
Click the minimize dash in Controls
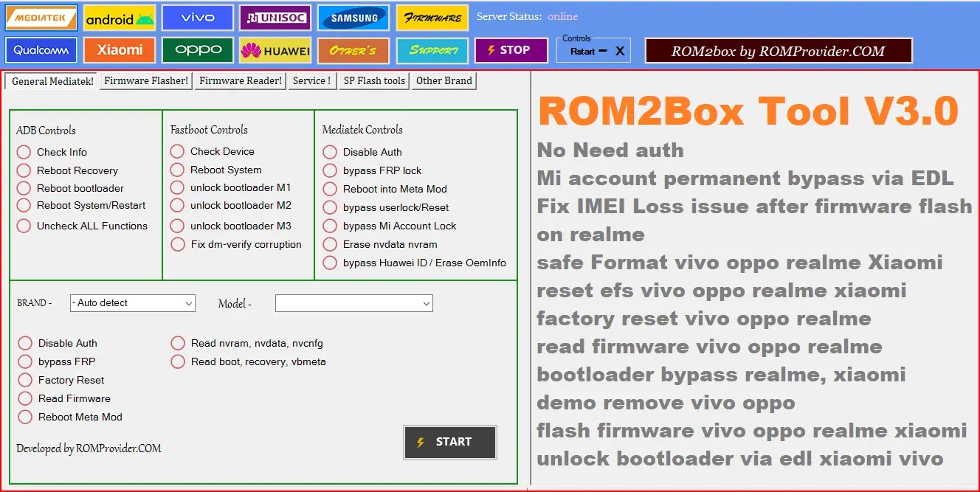tap(603, 51)
